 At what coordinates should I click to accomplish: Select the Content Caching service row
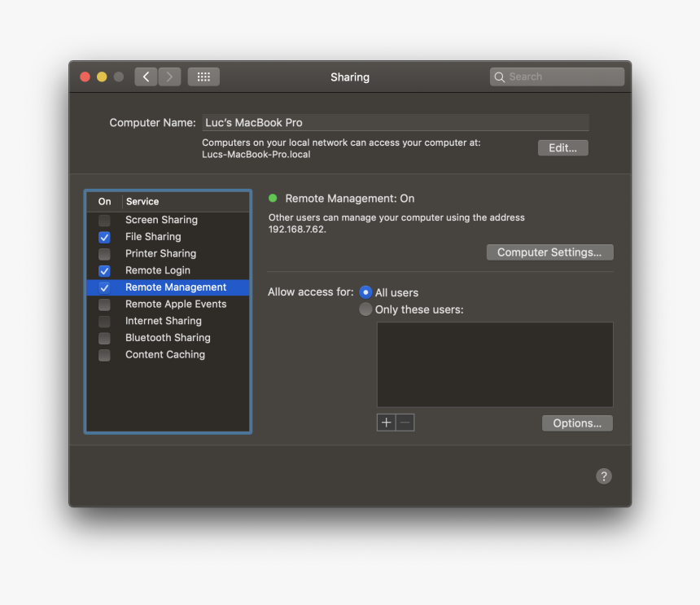point(168,354)
